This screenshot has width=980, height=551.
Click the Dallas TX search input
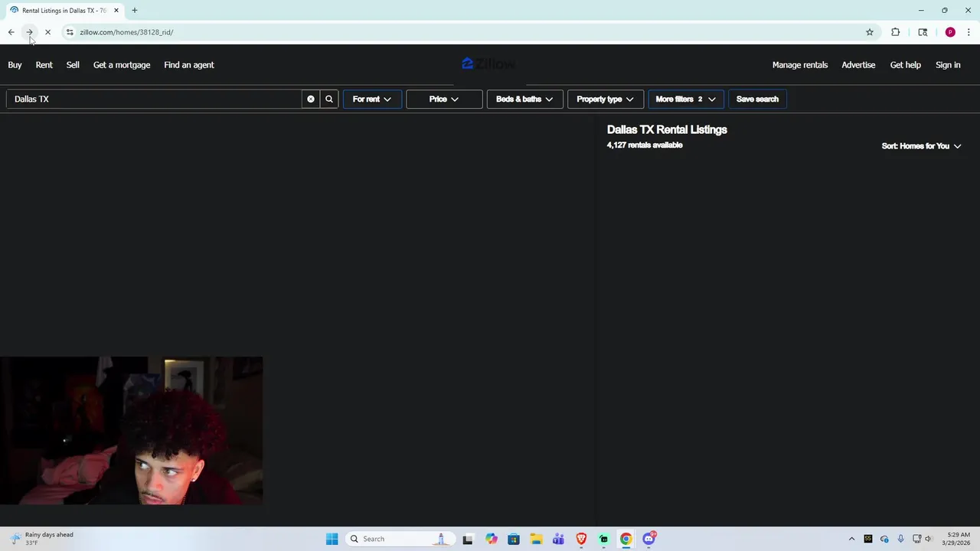coord(154,99)
